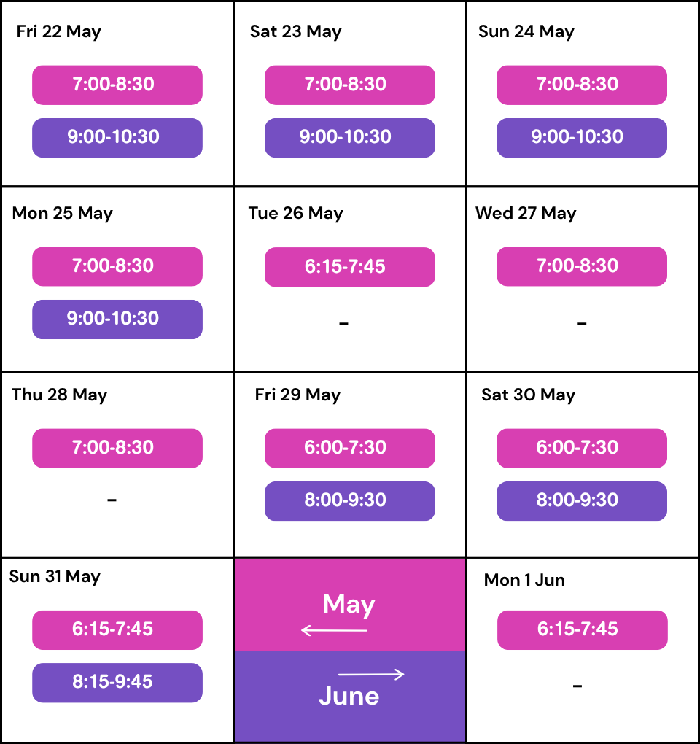Select Fri 29 May 8:00-9:30 slot
The width and height of the screenshot is (700, 744).
(x=349, y=500)
